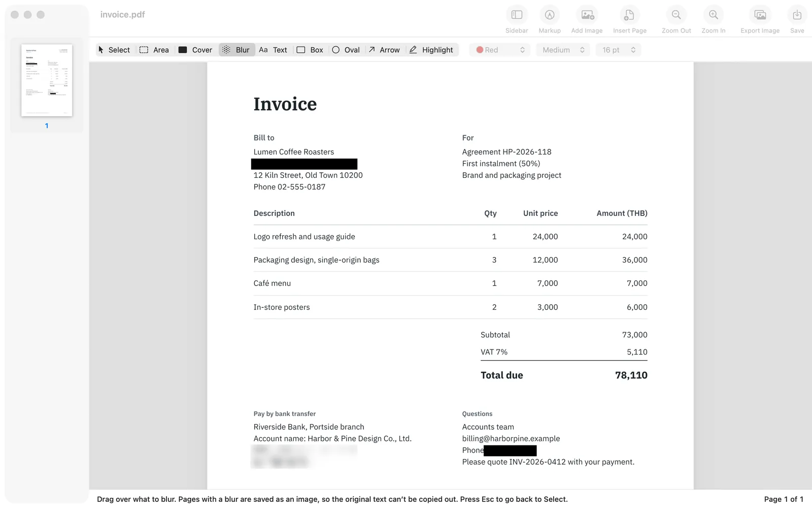Activate the Area selection tool
Image resolution: width=812 pixels, height=508 pixels.
(x=154, y=50)
